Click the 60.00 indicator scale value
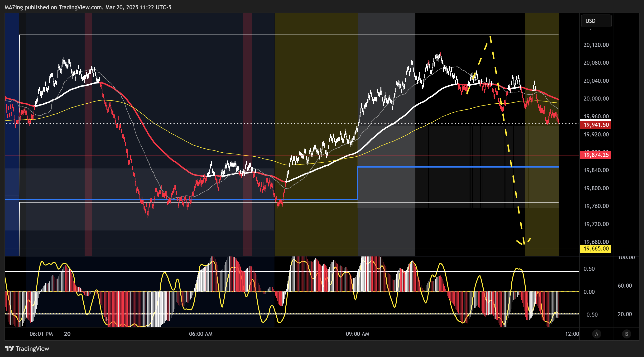Viewport: 644px width, 357px height. coord(625,286)
